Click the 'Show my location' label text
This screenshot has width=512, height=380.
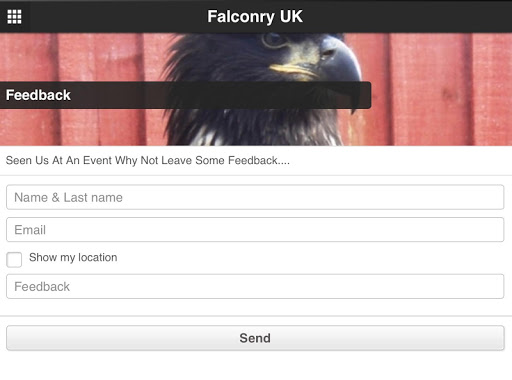coord(73,257)
